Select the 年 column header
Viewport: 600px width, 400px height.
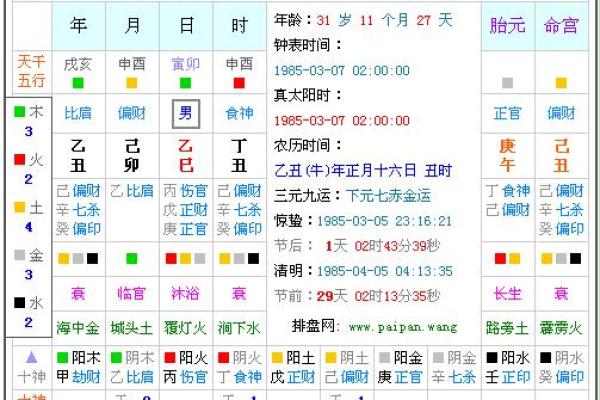click(78, 26)
